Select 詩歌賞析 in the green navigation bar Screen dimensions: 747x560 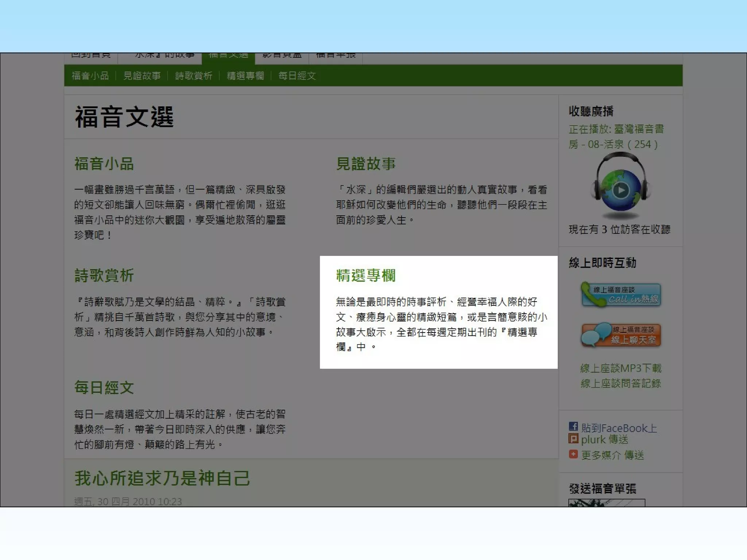tap(193, 75)
